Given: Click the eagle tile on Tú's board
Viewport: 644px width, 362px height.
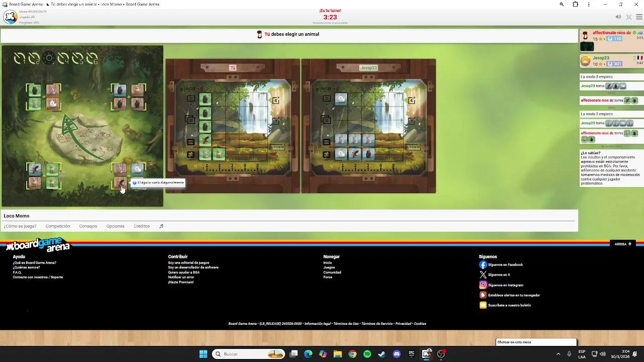Looking at the screenshot, I should pyautogui.click(x=205, y=140).
